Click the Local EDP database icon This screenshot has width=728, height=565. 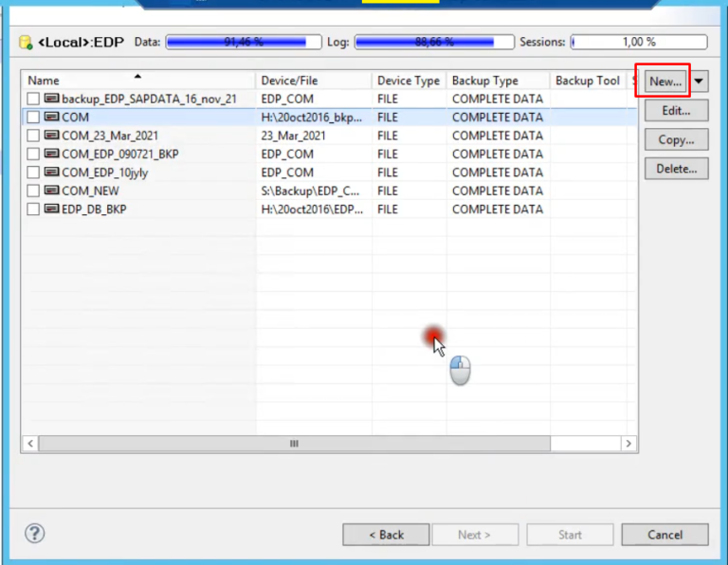[x=26, y=43]
